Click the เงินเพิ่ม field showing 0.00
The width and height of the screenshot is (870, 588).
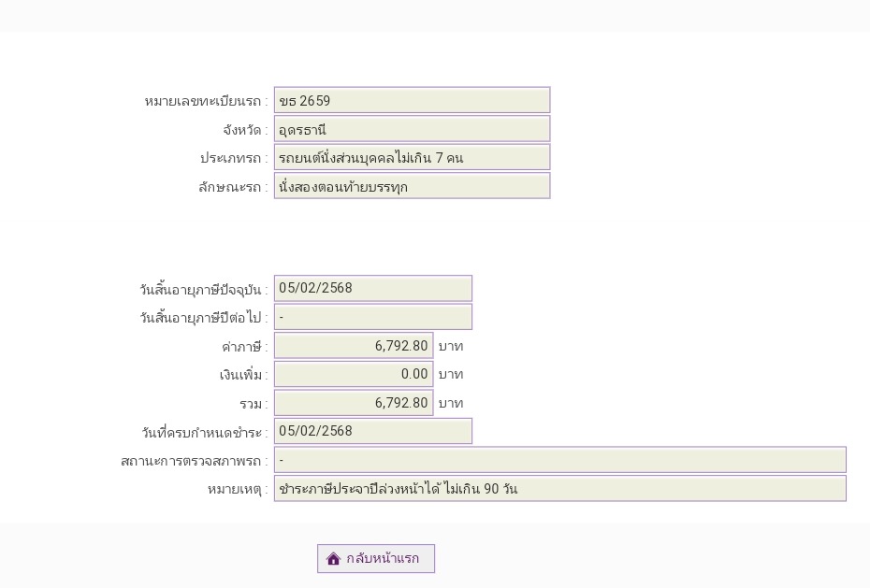coord(354,374)
